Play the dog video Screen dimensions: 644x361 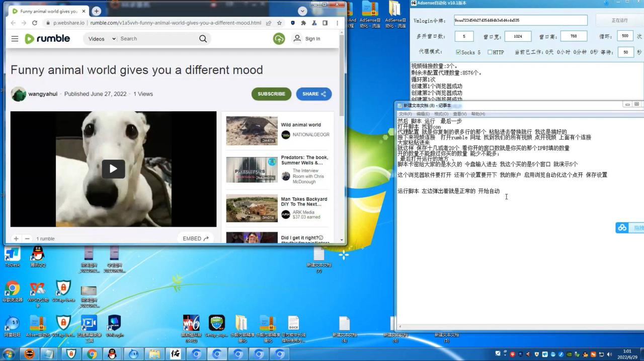[113, 169]
